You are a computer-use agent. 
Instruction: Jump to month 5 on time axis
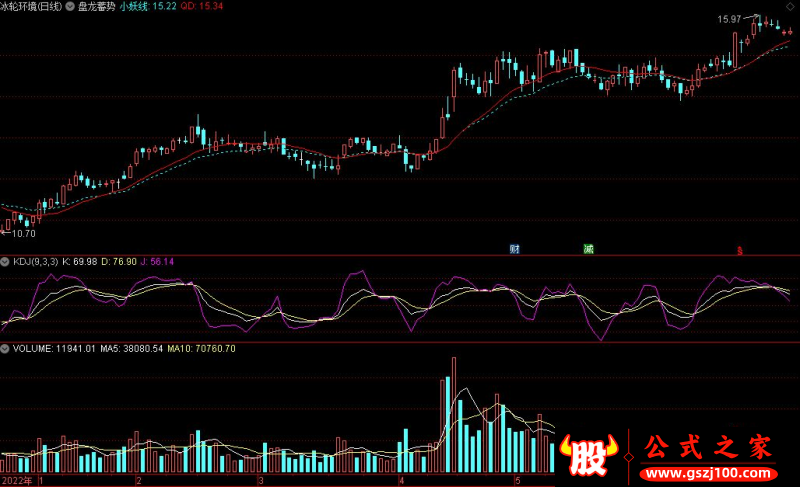(x=518, y=481)
